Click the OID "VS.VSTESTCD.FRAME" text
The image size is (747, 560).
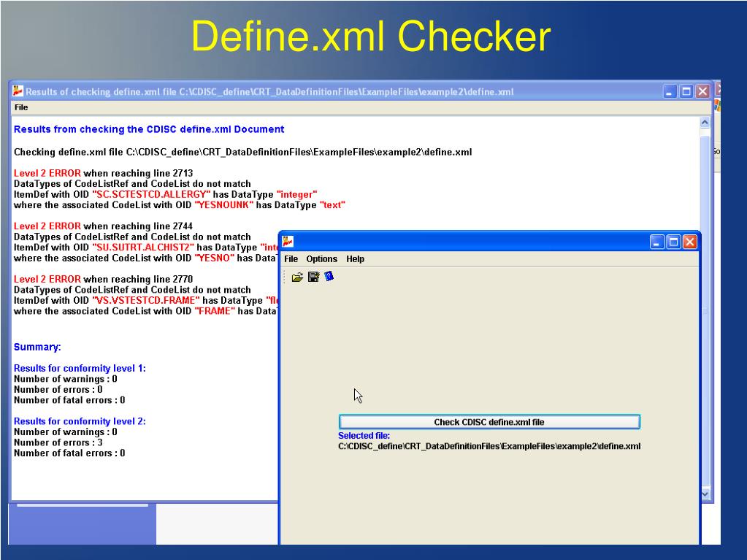tap(146, 301)
